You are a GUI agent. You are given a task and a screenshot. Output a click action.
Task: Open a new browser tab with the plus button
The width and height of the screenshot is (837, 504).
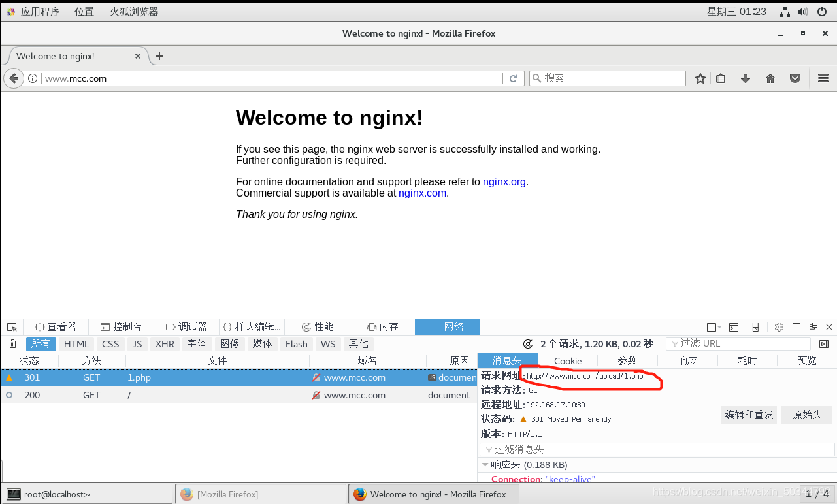tap(159, 56)
